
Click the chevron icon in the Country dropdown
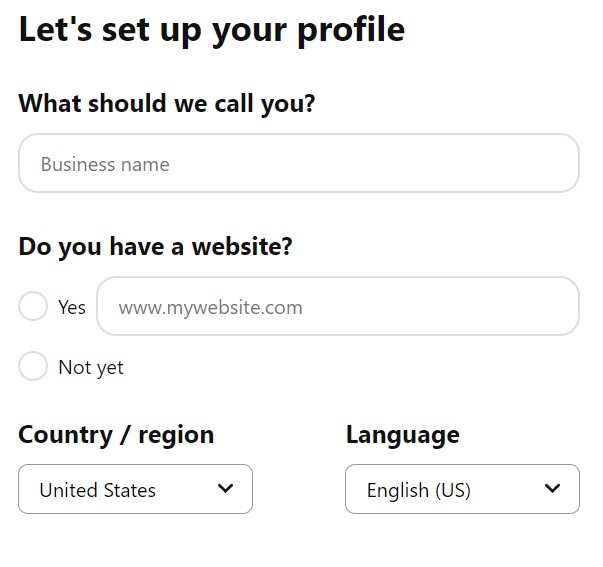(x=225, y=489)
